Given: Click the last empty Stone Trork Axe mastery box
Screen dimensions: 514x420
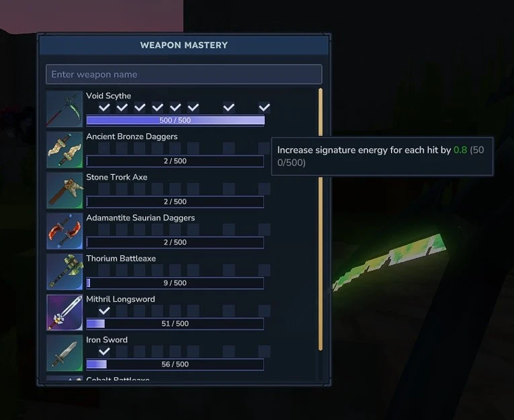Looking at the screenshot, I should click(x=264, y=189).
